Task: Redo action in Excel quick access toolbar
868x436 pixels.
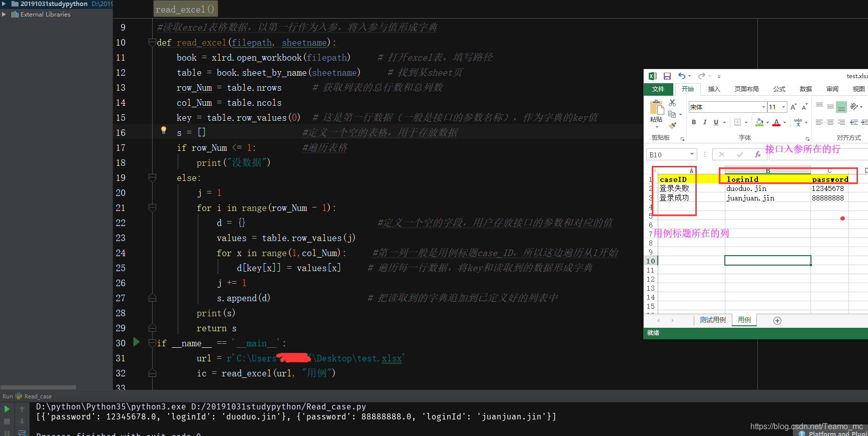Action: (701, 76)
